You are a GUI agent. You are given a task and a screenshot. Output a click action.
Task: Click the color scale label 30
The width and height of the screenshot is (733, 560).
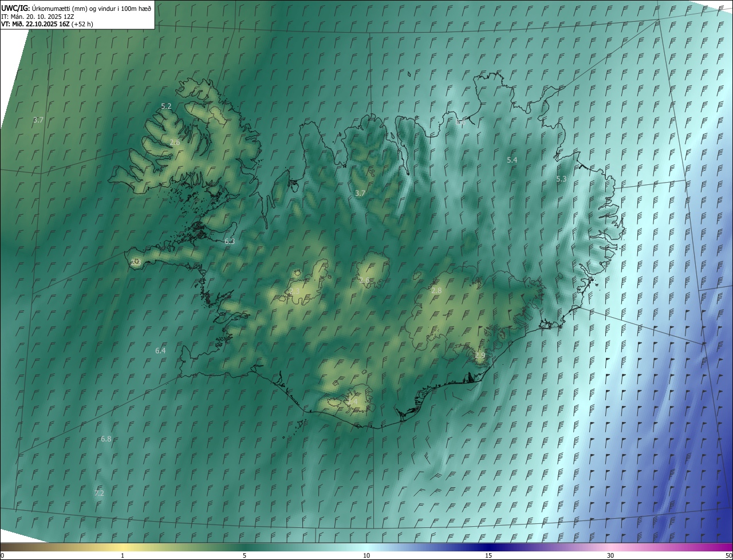point(610,555)
